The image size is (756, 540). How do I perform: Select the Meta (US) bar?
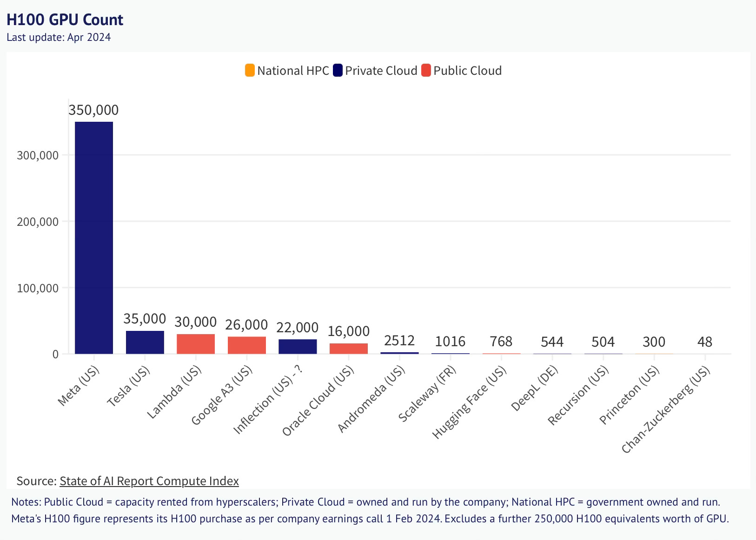[x=94, y=237]
